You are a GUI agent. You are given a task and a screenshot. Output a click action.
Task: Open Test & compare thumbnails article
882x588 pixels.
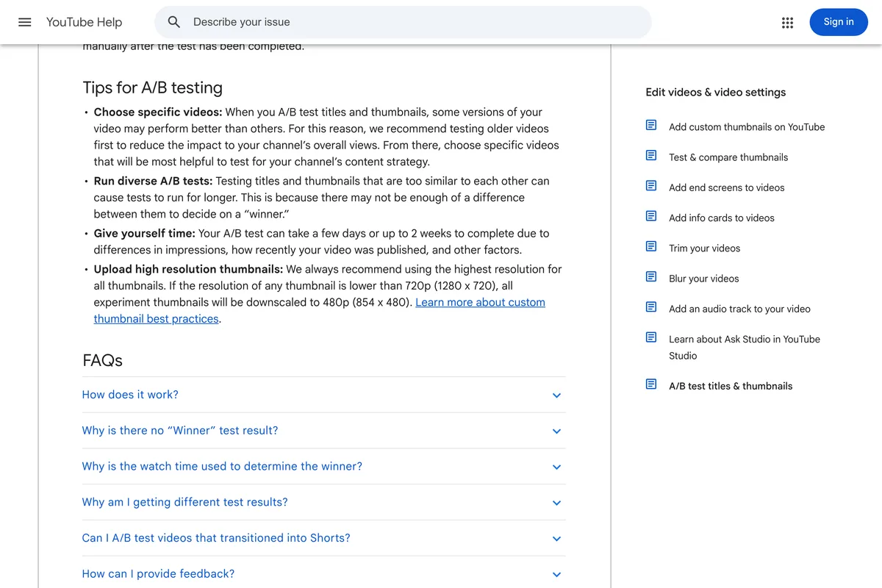pos(728,157)
